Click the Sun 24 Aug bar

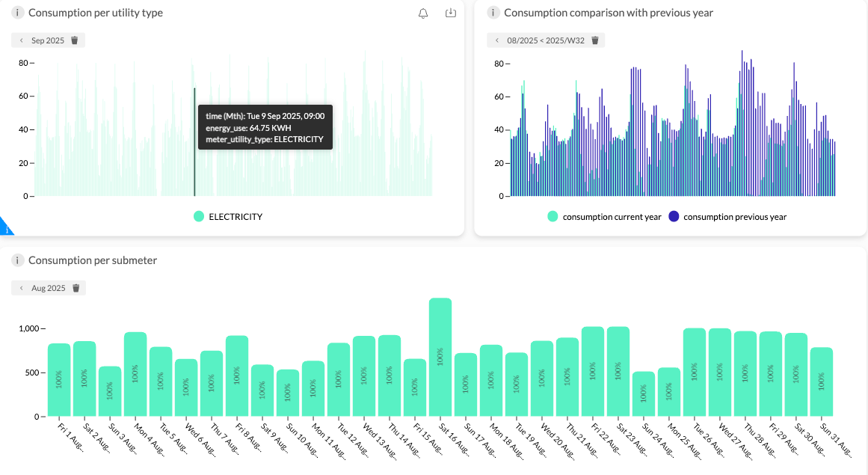pos(643,393)
